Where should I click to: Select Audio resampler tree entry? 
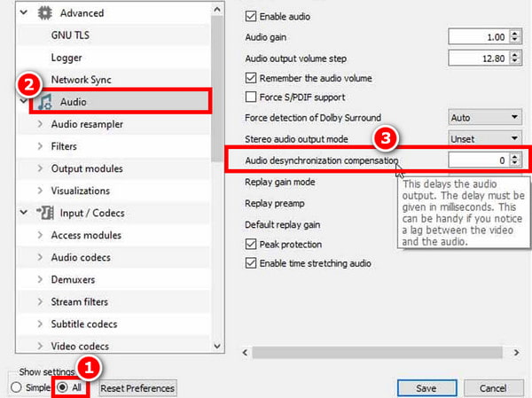(87, 124)
